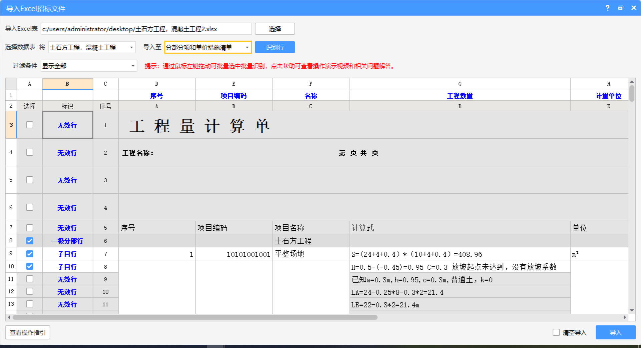This screenshot has height=348, width=644.
Task: Expand the 显示全部 filter dropdown
Action: (89, 66)
